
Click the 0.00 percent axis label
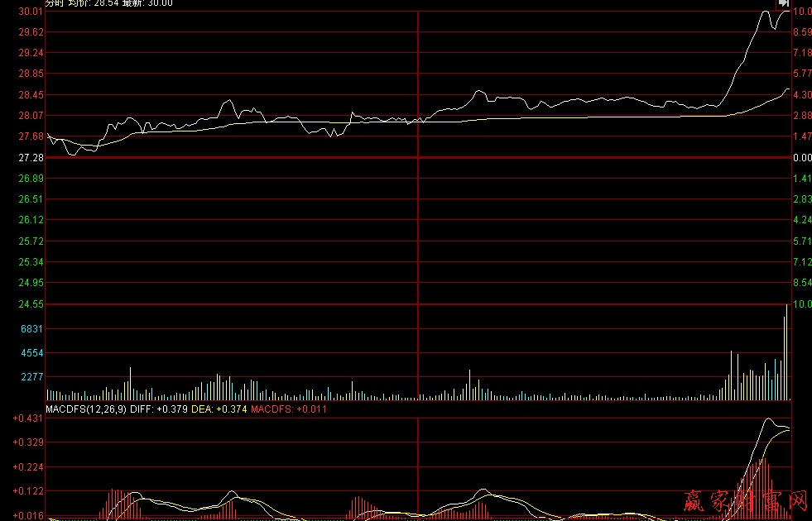tap(802, 157)
